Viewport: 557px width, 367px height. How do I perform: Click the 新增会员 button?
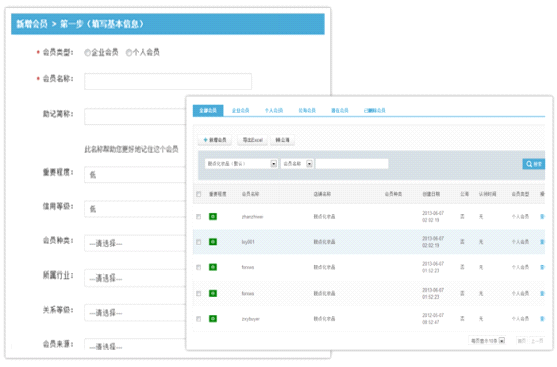click(215, 140)
